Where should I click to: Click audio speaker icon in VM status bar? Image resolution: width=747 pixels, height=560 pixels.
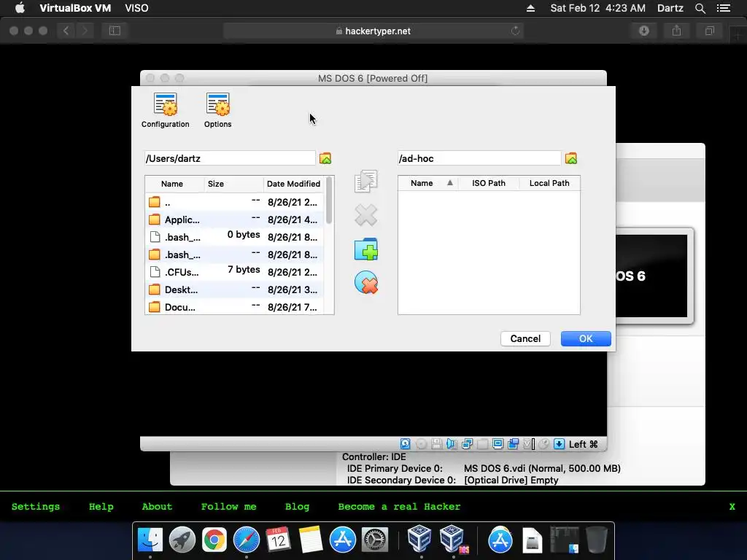tap(452, 444)
